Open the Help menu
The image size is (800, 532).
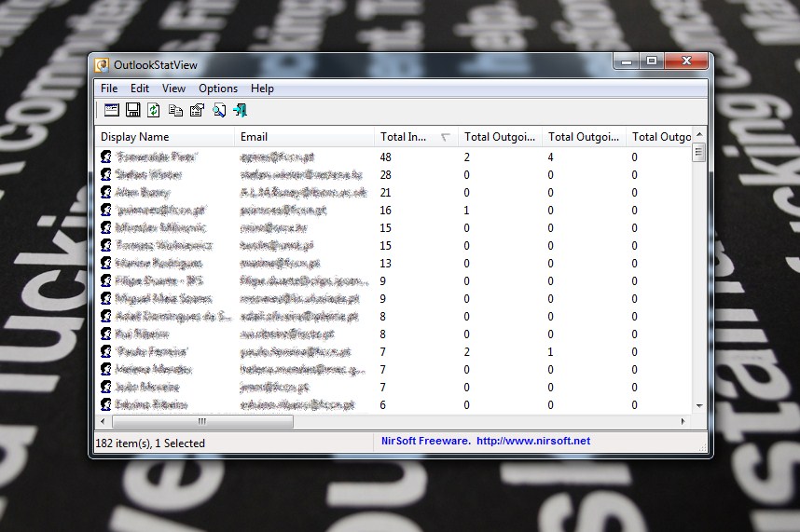coord(262,89)
